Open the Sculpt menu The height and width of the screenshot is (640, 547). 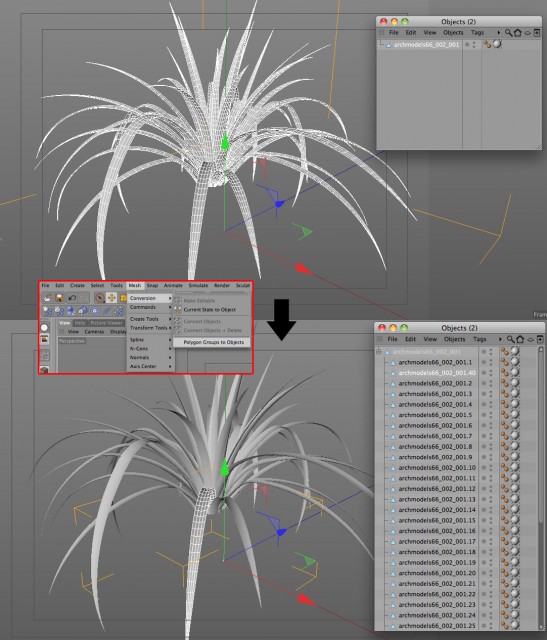pos(242,285)
